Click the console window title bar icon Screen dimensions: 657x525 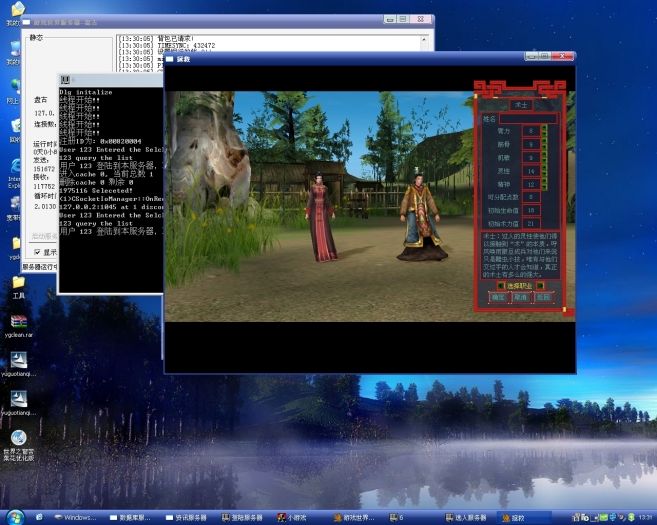coord(65,80)
